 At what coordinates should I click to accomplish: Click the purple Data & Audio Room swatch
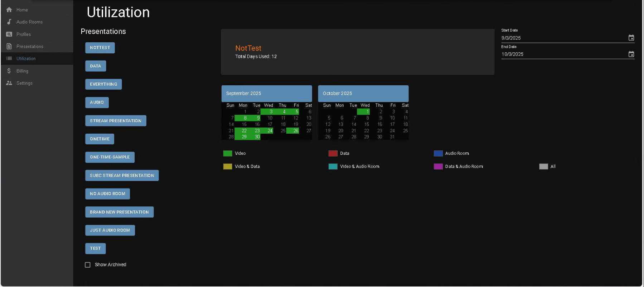(x=438, y=167)
